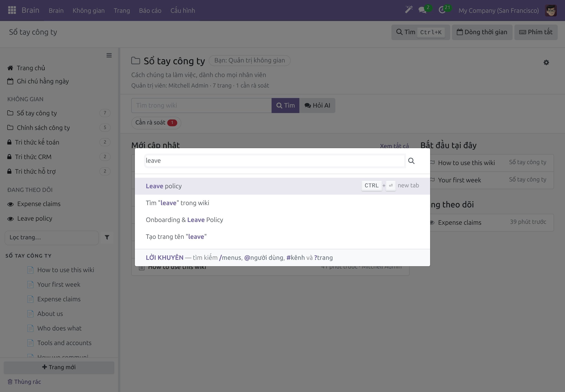The width and height of the screenshot is (565, 392).
Task: Open the Cấu hình menu
Action: pos(183,10)
